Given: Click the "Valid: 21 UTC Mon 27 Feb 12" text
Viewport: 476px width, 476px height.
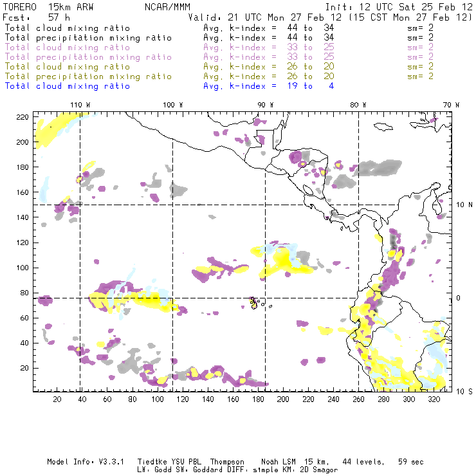Looking at the screenshot, I should pyautogui.click(x=265, y=17).
